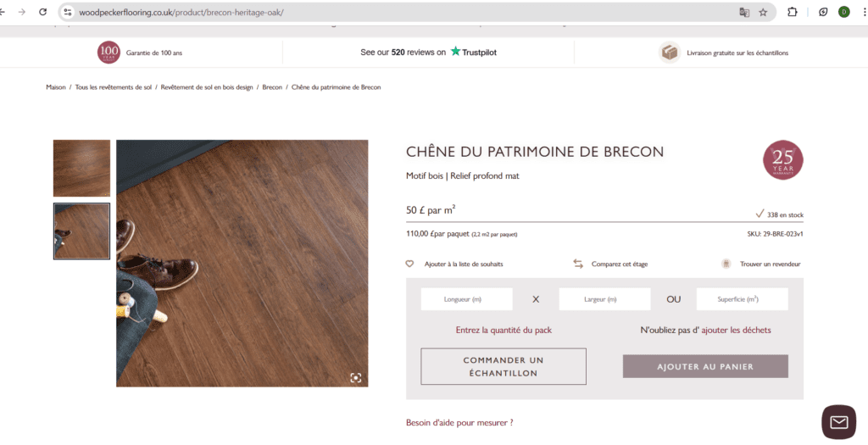This screenshot has width=868, height=445.
Task: Click the green profile avatar icon
Action: click(x=843, y=12)
